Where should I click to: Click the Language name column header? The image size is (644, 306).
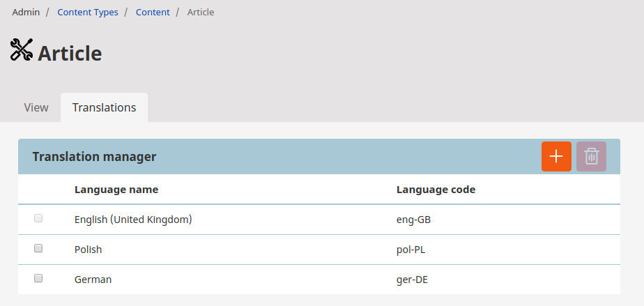pyautogui.click(x=116, y=190)
